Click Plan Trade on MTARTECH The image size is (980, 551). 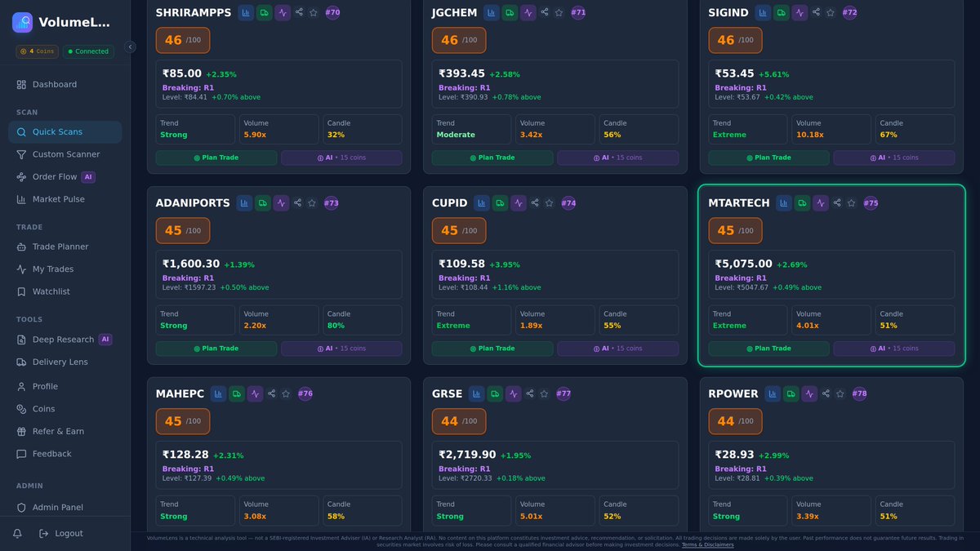(x=768, y=347)
